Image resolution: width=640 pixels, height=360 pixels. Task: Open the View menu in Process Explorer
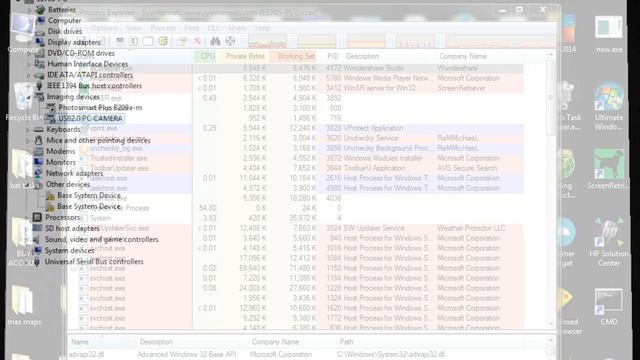pyautogui.click(x=134, y=28)
